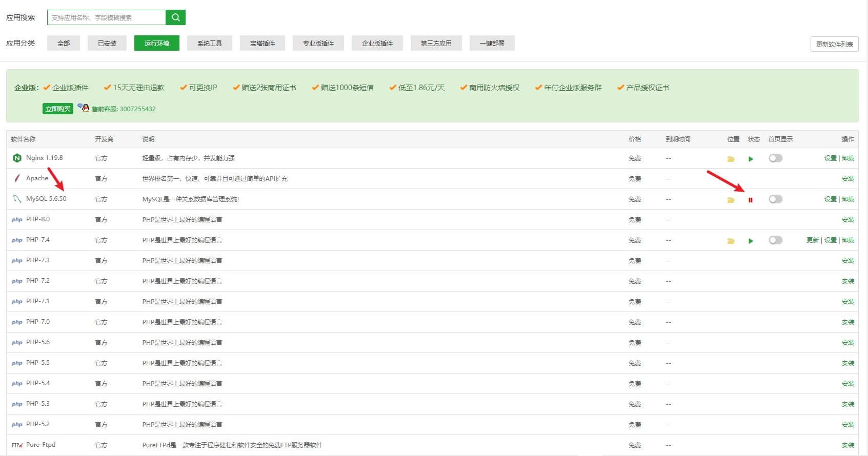Open PHP-7.4 install folder icon

coord(731,241)
